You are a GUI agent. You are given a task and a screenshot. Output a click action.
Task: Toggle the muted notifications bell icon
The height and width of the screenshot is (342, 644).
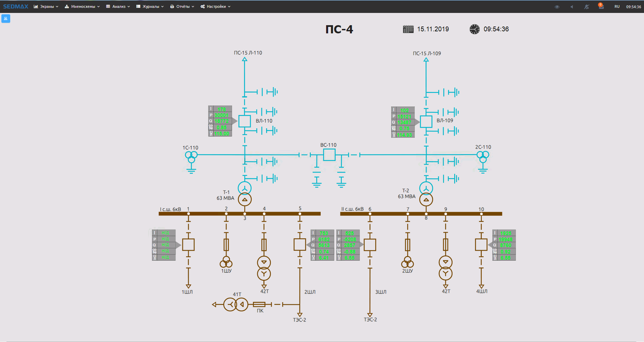(x=586, y=7)
